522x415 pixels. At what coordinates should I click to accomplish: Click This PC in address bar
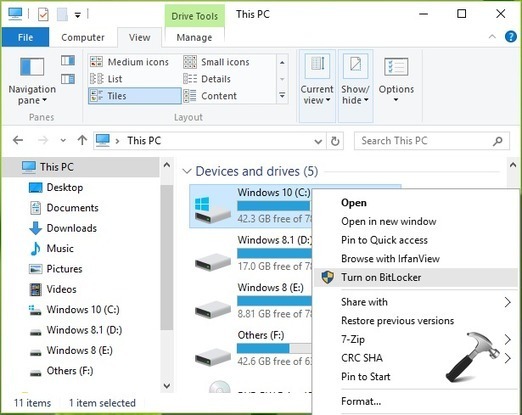144,141
